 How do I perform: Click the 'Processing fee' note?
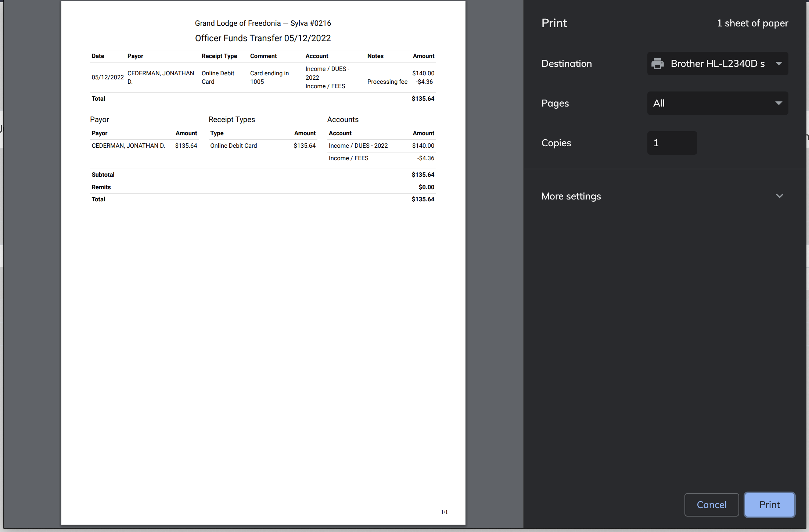click(387, 82)
